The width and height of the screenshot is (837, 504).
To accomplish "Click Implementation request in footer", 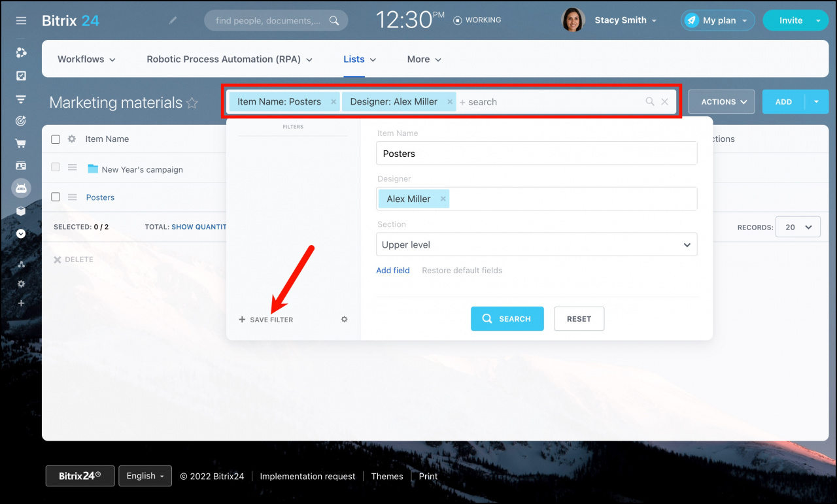I will click(307, 476).
